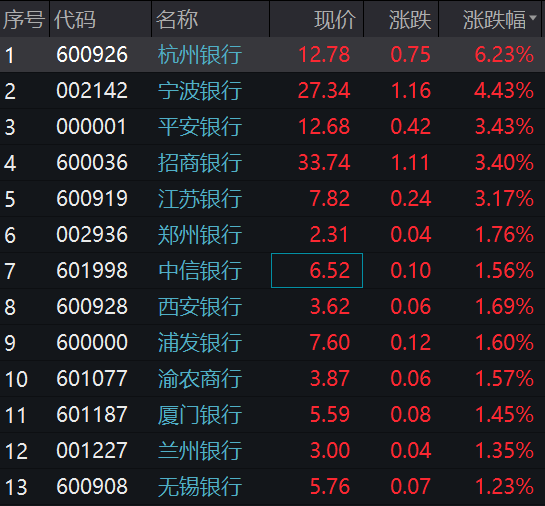Open stock 浦发银行

pyautogui.click(x=200, y=343)
